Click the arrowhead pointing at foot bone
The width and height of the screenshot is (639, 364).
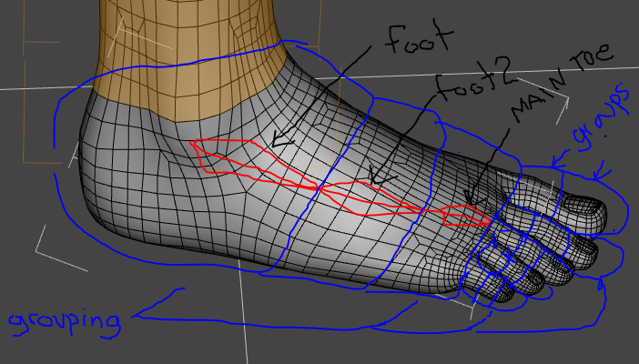tap(279, 141)
